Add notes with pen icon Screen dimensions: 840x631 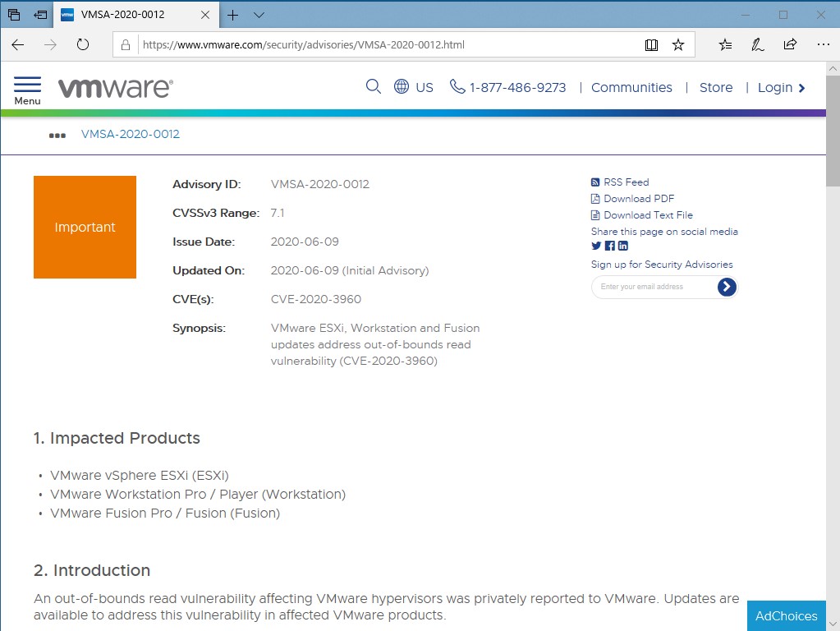coord(758,45)
